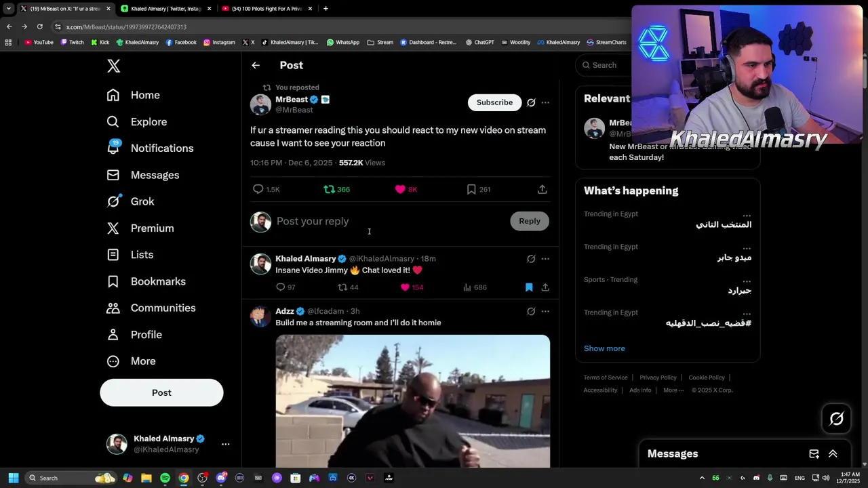Open Spotify from the taskbar
Viewport: 868px width, 488px height.
165,478
